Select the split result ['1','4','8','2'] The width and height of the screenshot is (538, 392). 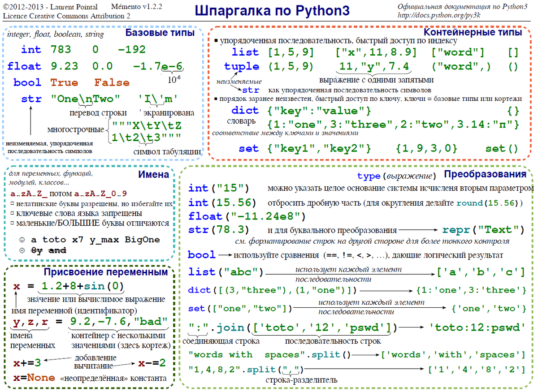(476, 370)
